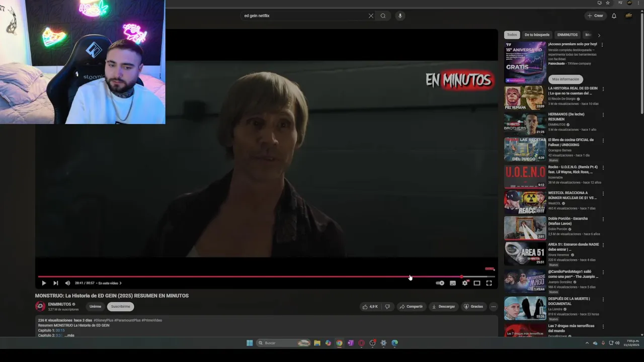Click the Unirme button
The height and width of the screenshot is (362, 644).
coord(95,306)
